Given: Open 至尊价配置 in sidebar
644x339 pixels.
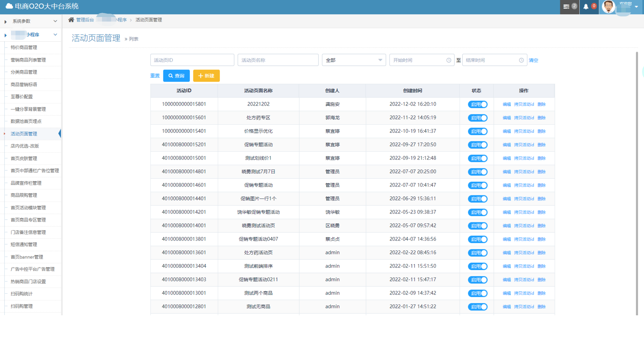Looking at the screenshot, I should coord(22,97).
